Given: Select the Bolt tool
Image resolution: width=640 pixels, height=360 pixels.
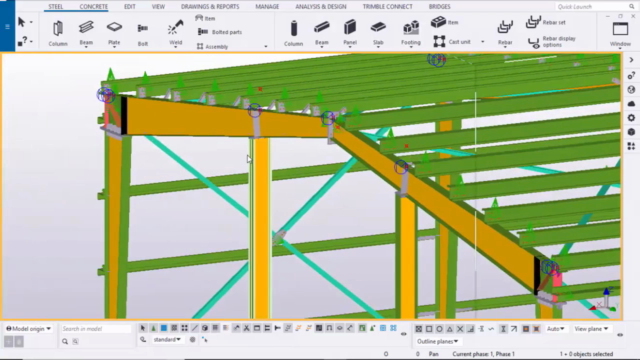Looking at the screenshot, I should point(142,33).
